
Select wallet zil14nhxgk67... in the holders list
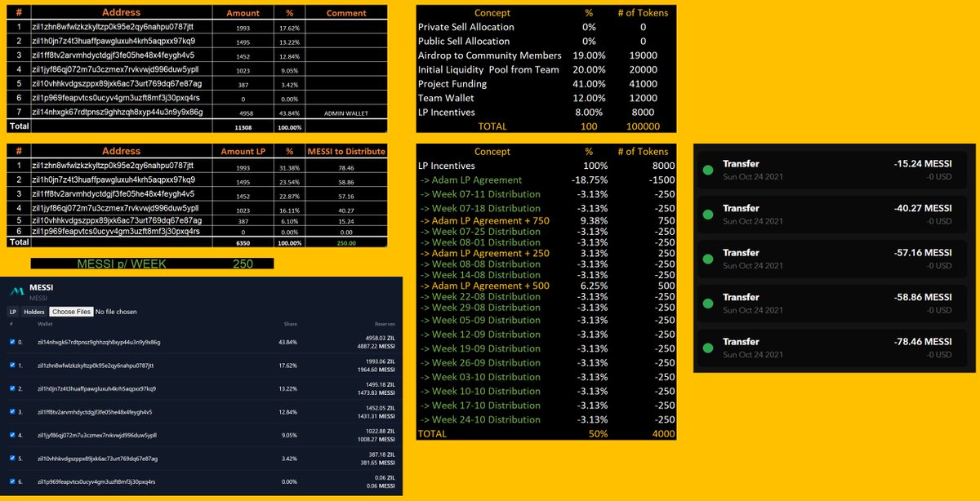pos(99,342)
